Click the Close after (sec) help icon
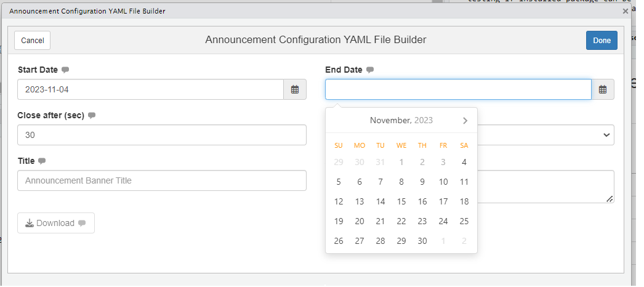 [x=92, y=115]
